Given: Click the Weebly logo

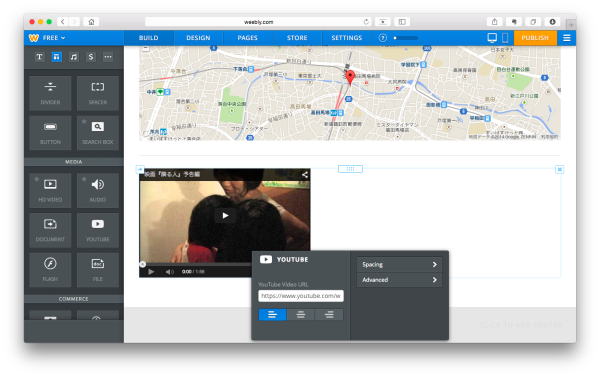Looking at the screenshot, I should (x=34, y=38).
